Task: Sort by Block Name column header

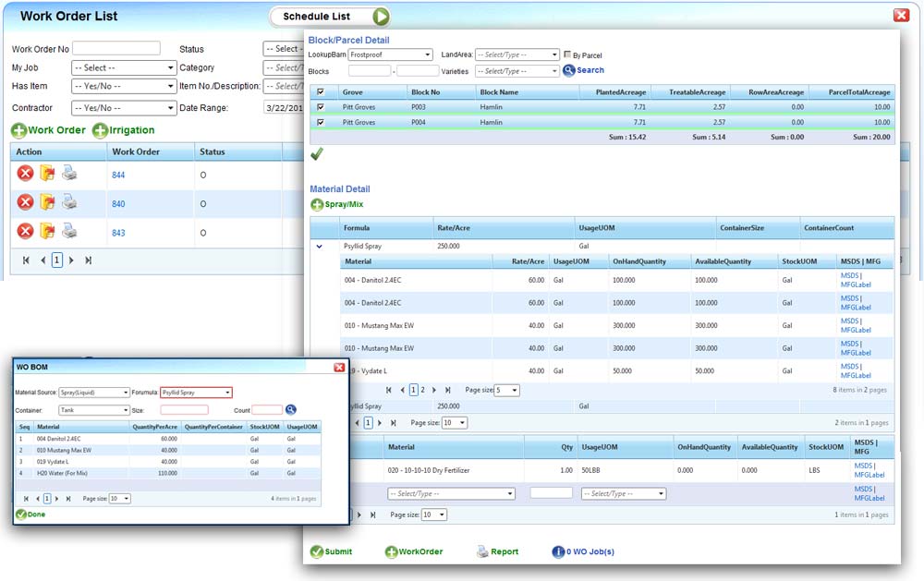Action: point(499,92)
